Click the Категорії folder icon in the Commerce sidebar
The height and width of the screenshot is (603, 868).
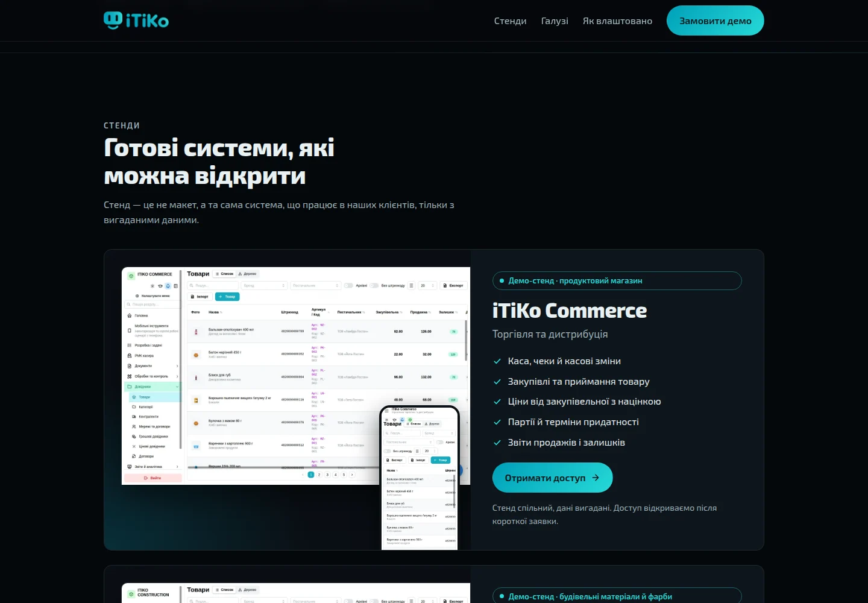134,407
